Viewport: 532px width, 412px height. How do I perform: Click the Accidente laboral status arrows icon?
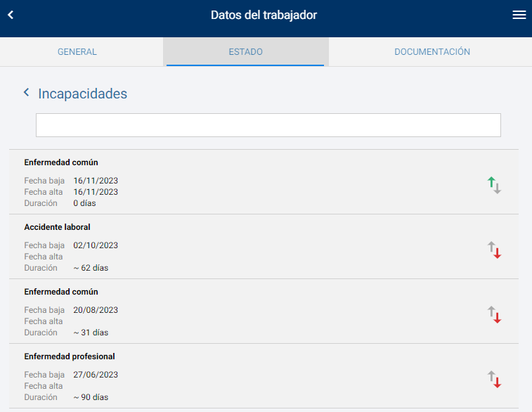[x=494, y=250]
